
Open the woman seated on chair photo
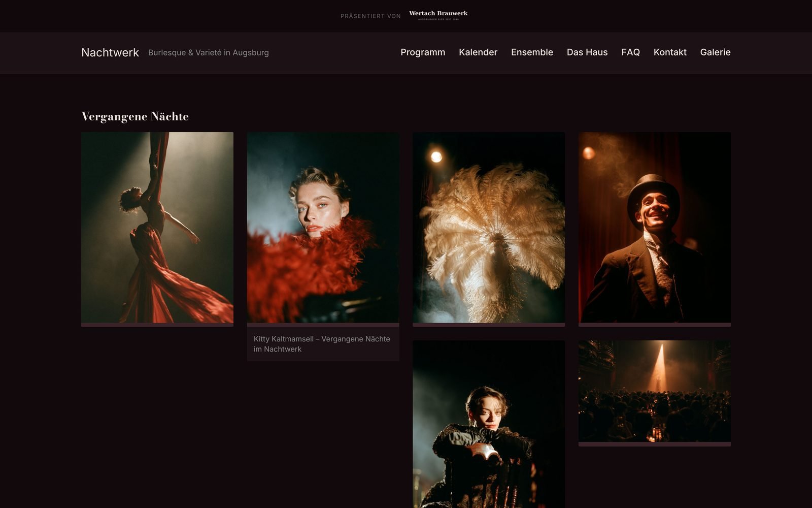[x=489, y=424]
